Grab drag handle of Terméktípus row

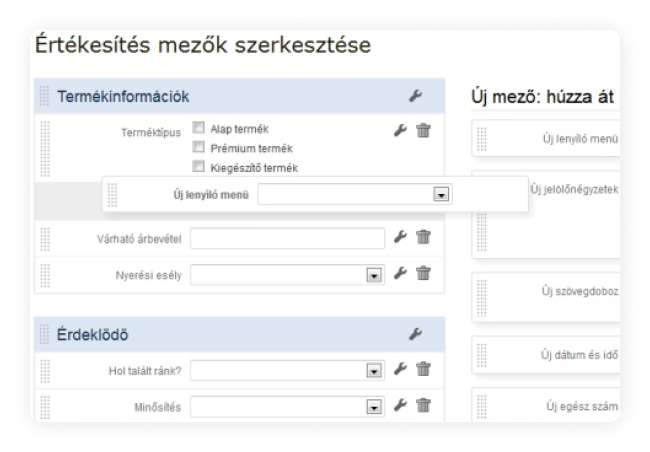tap(45, 149)
